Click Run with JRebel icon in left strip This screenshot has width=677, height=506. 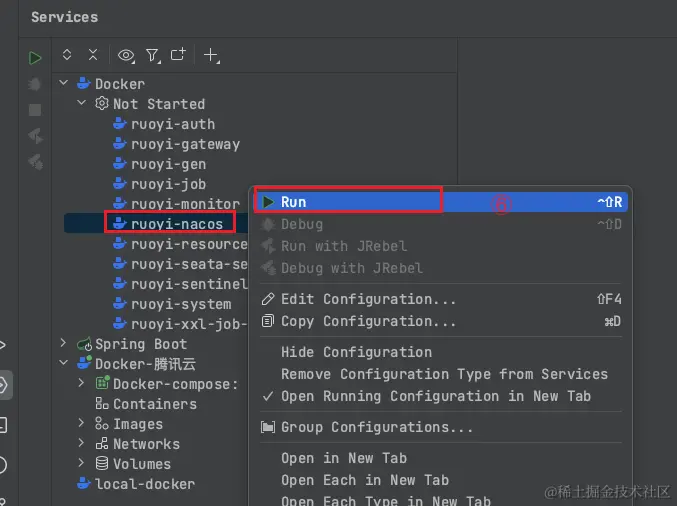click(35, 136)
